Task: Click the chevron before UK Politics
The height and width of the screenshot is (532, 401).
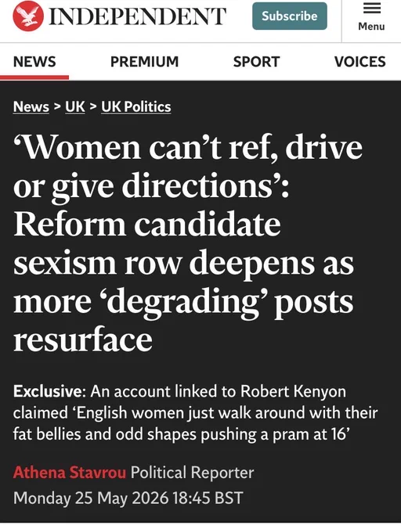Action: point(92,107)
